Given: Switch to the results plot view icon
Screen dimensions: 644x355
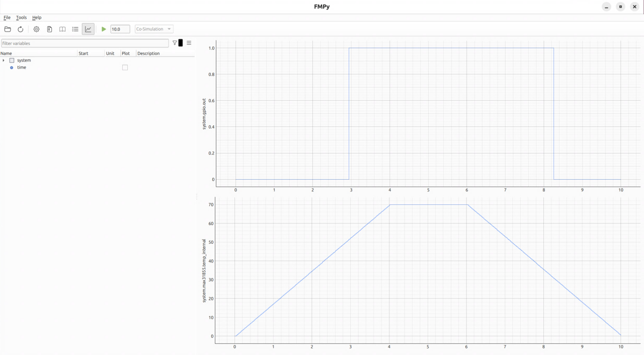Looking at the screenshot, I should [x=88, y=29].
